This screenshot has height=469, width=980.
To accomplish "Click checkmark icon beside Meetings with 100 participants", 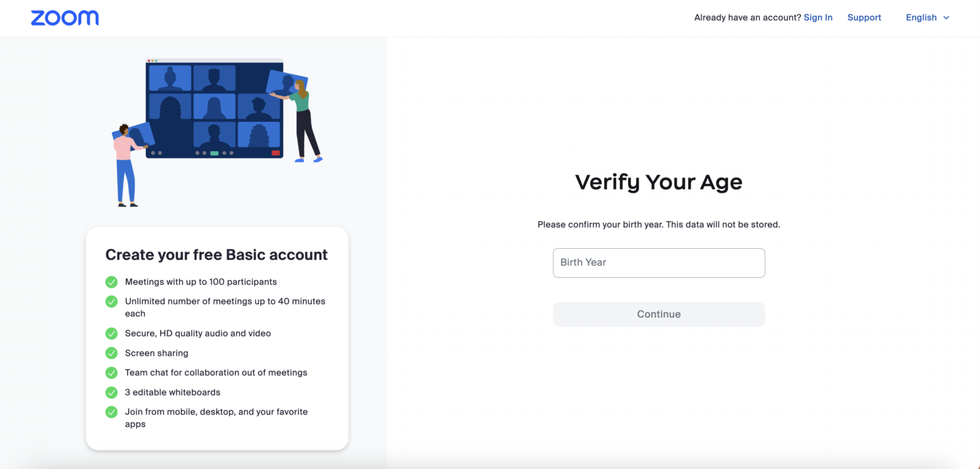I will (112, 281).
